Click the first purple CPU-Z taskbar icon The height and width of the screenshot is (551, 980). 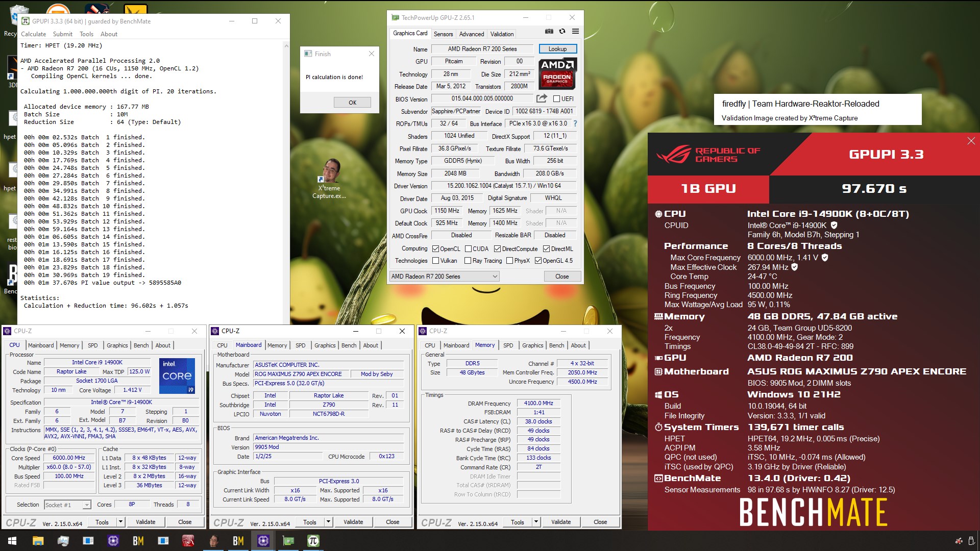click(113, 541)
